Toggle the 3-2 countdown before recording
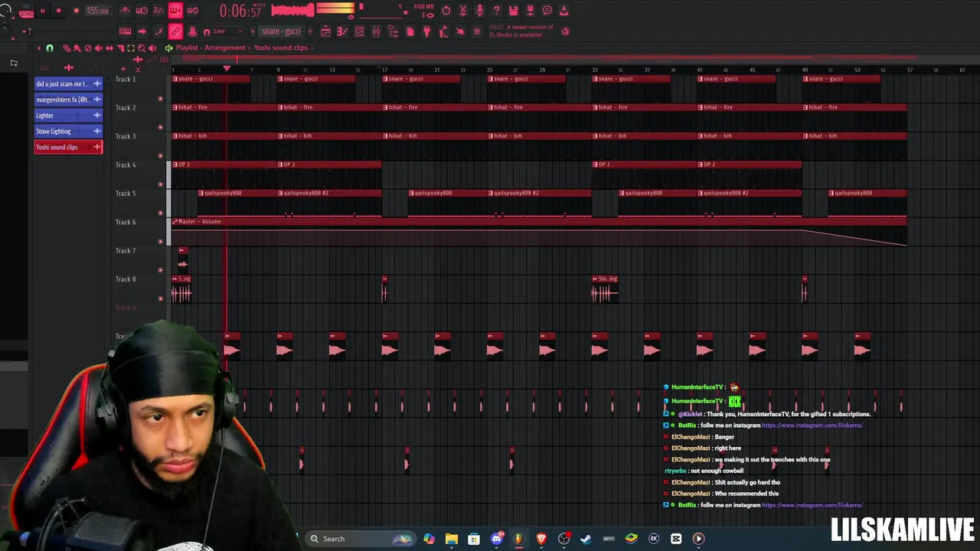The image size is (980, 551). 158,11
